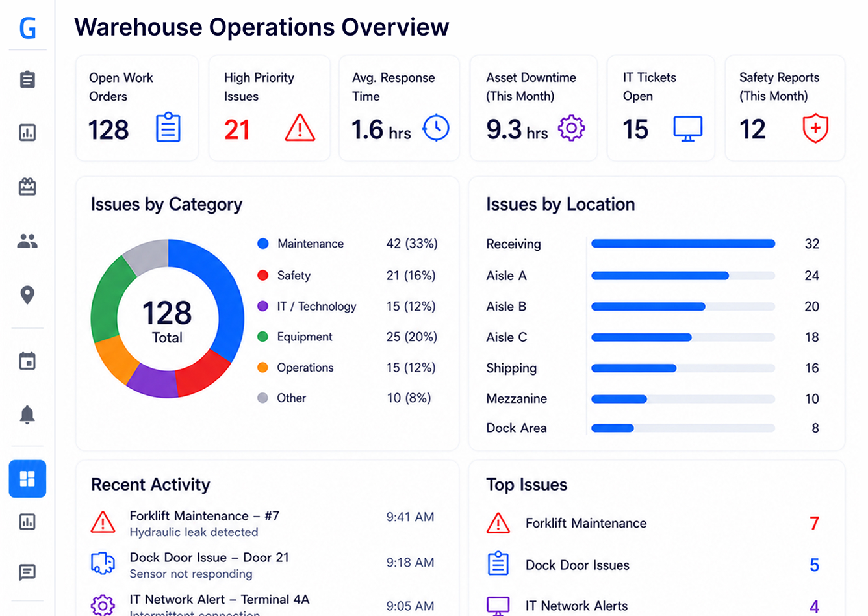
Task: Select the highlighted dashboard grid sidebar icon
Action: (x=27, y=479)
